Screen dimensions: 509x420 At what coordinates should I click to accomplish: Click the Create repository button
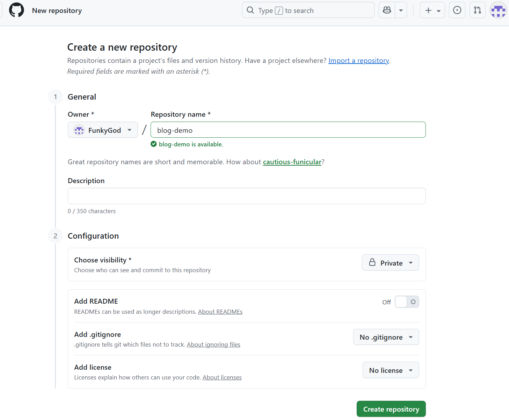click(391, 409)
